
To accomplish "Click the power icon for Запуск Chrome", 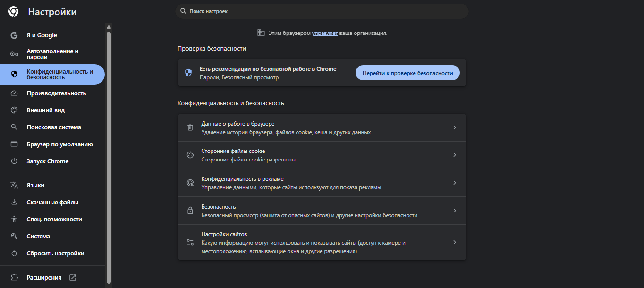I will pos(14,161).
